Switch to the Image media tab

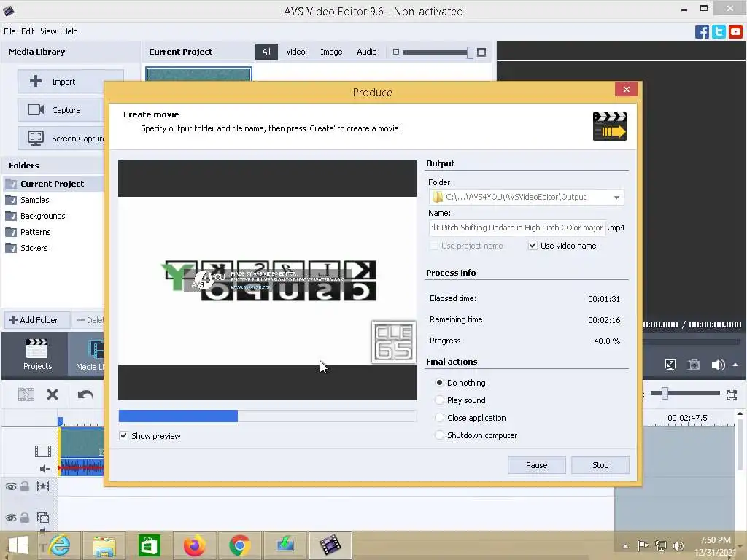(x=331, y=52)
